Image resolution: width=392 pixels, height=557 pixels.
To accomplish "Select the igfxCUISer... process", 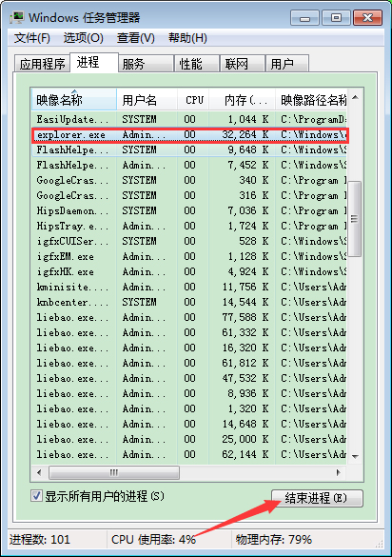I will tap(189, 241).
